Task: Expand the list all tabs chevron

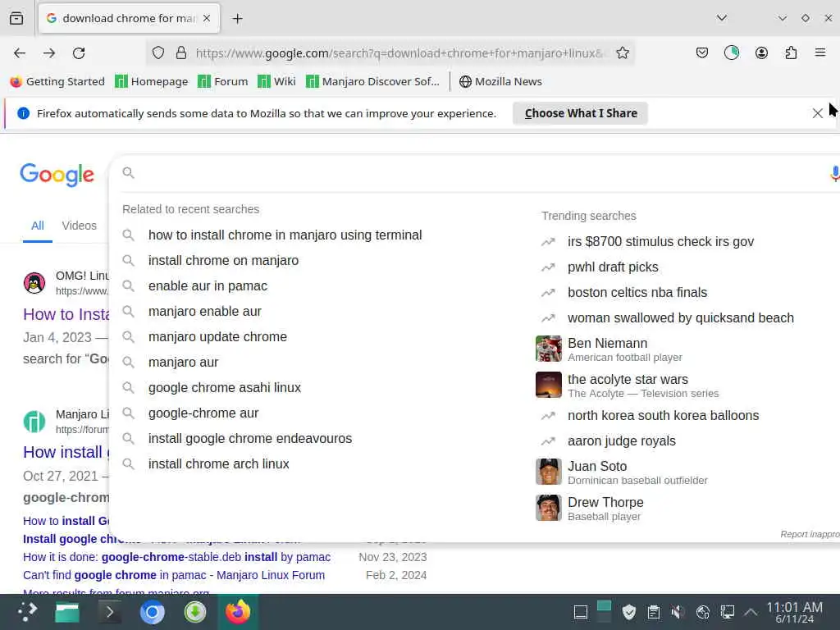Action: [x=722, y=18]
